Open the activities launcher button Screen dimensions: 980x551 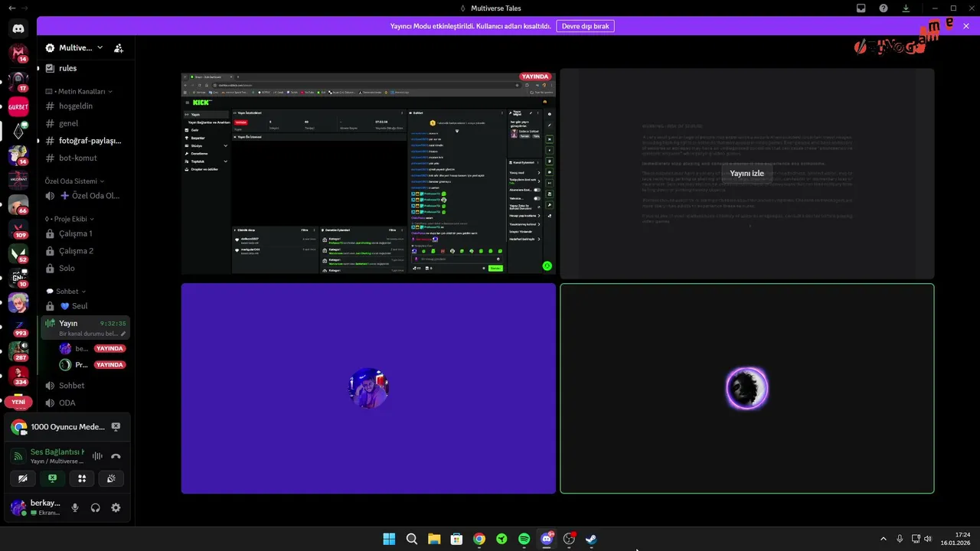point(82,478)
